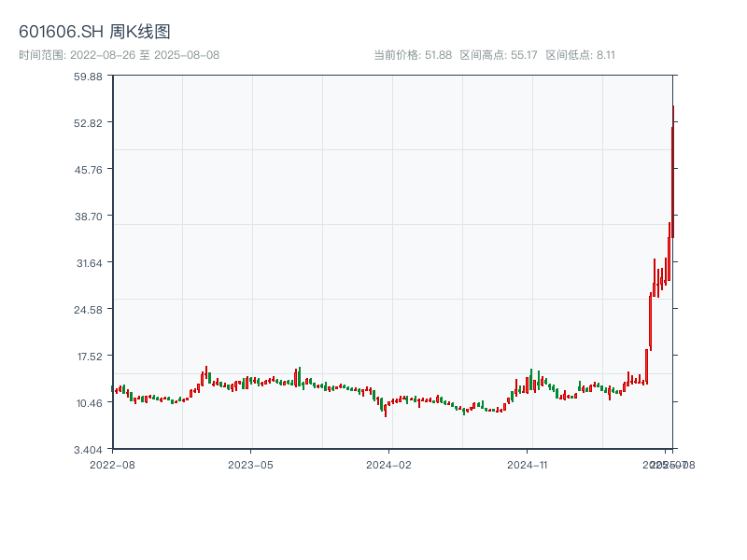Click the y-axis label 24.58
Screen dimensions: 747x560
88,310
